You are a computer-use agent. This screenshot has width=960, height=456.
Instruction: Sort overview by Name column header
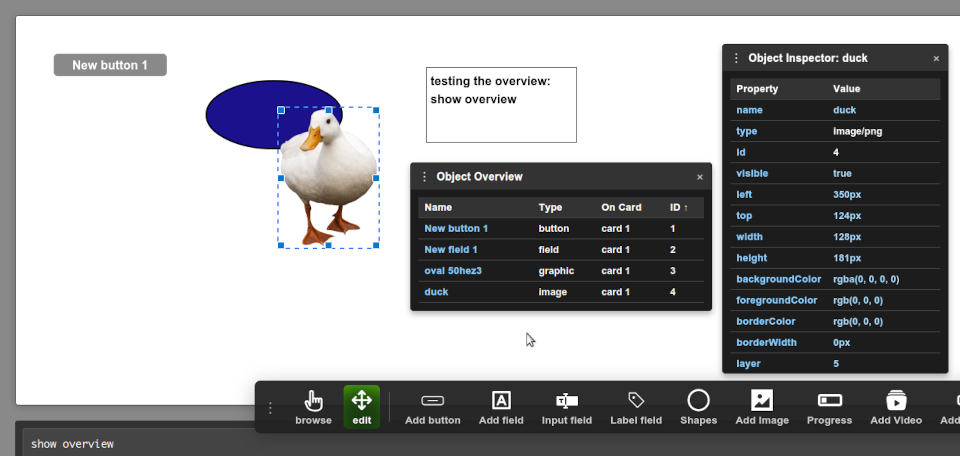tap(438, 208)
